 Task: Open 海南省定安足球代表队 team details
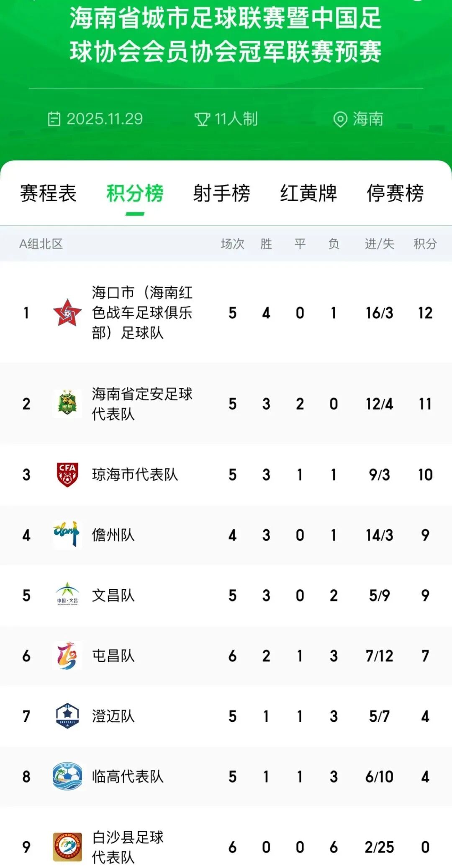(142, 403)
